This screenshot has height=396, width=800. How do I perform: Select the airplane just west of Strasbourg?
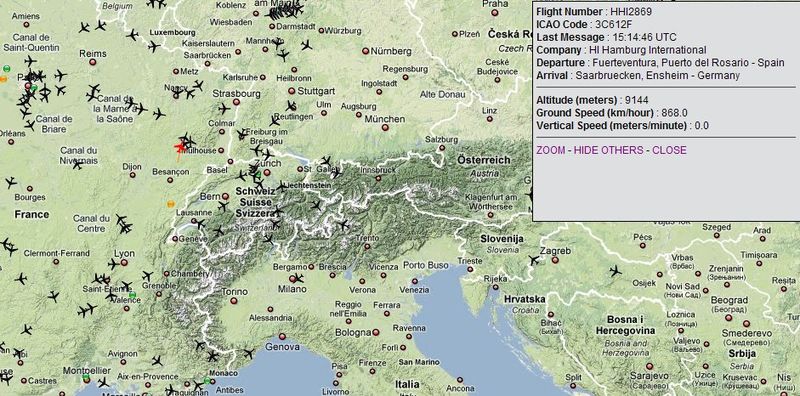224,109
